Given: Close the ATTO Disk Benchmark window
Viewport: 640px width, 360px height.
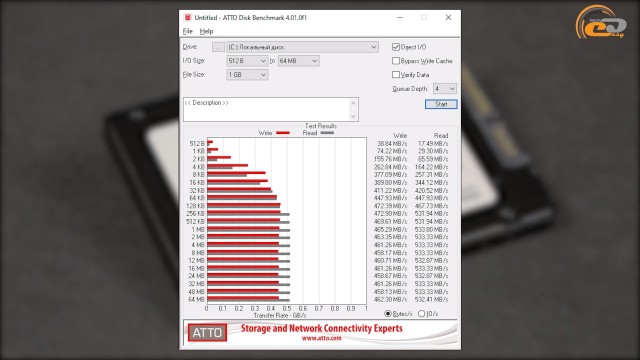Looking at the screenshot, I should pos(448,17).
